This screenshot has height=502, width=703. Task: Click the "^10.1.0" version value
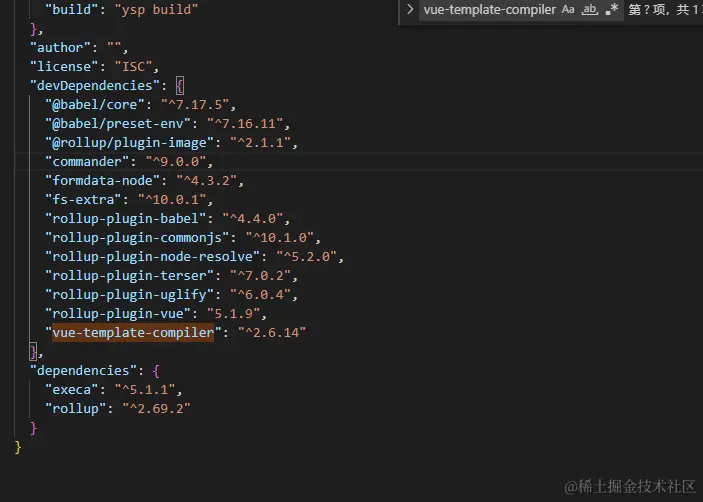pos(280,238)
